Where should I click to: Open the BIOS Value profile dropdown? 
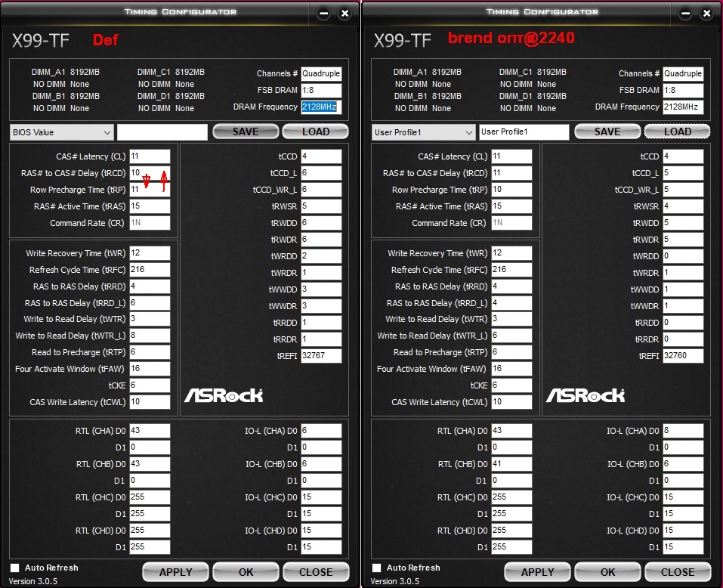(62, 132)
